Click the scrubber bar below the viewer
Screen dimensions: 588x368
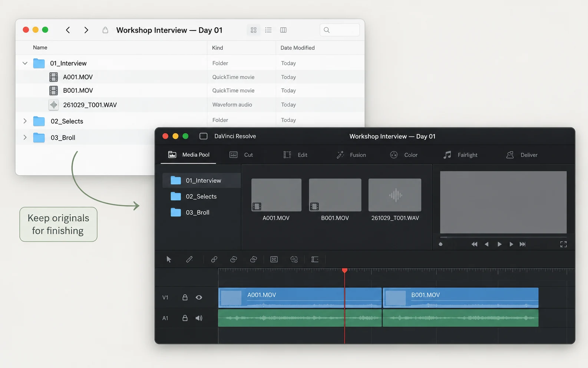[x=503, y=237]
